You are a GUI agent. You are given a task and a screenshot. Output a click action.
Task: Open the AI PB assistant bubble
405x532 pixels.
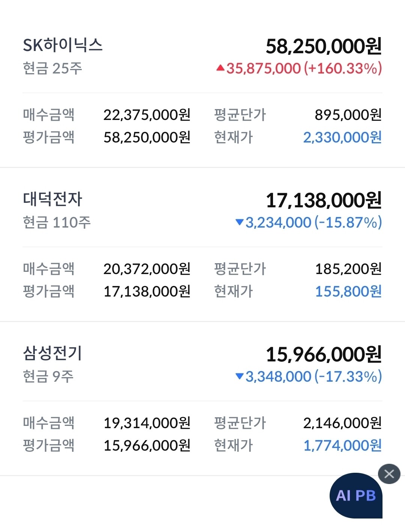pos(356,496)
